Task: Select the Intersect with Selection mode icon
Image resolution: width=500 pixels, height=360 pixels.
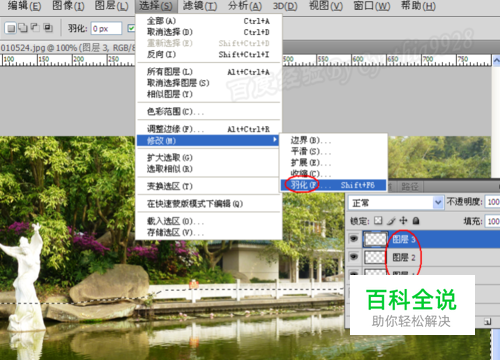Action: click(48, 28)
